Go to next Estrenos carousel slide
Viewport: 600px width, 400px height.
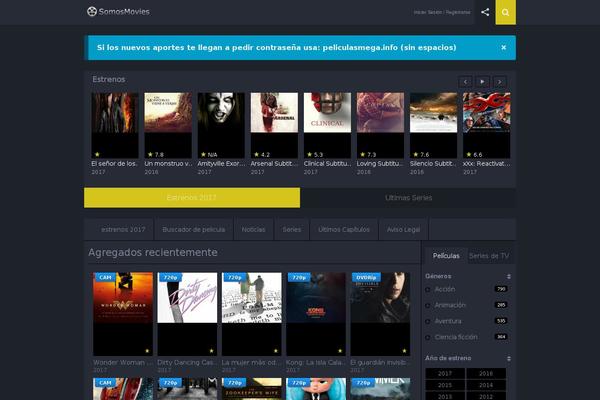click(499, 82)
